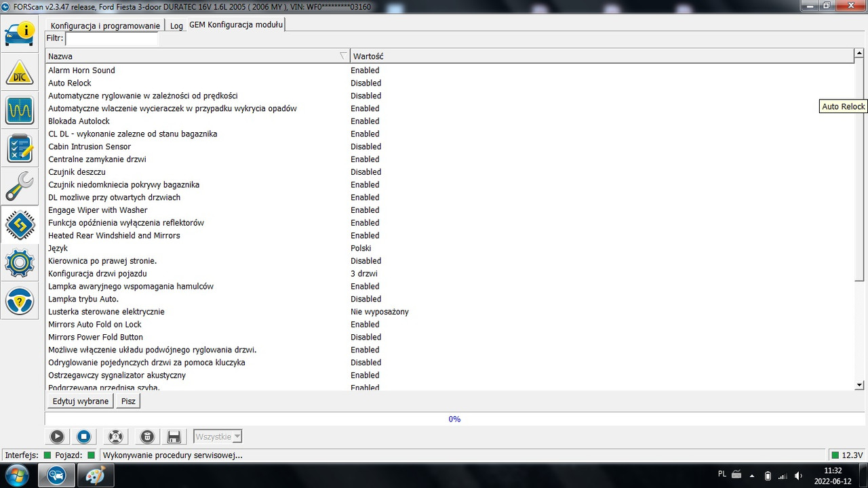This screenshot has width=868, height=488.
Task: Select Mirrors Power Fold Button row
Action: pyautogui.click(x=450, y=338)
